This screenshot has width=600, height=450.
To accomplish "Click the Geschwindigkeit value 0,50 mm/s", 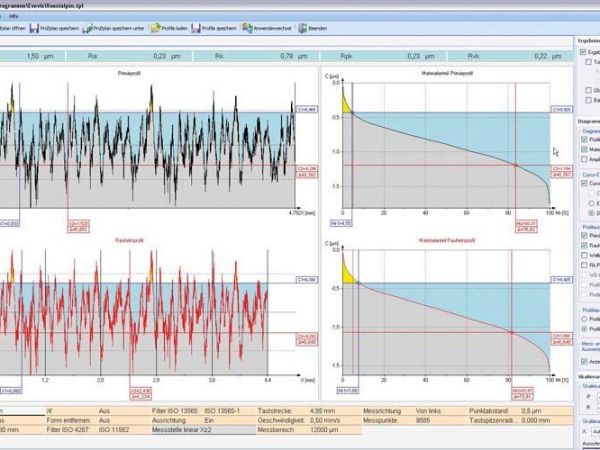I will (325, 421).
